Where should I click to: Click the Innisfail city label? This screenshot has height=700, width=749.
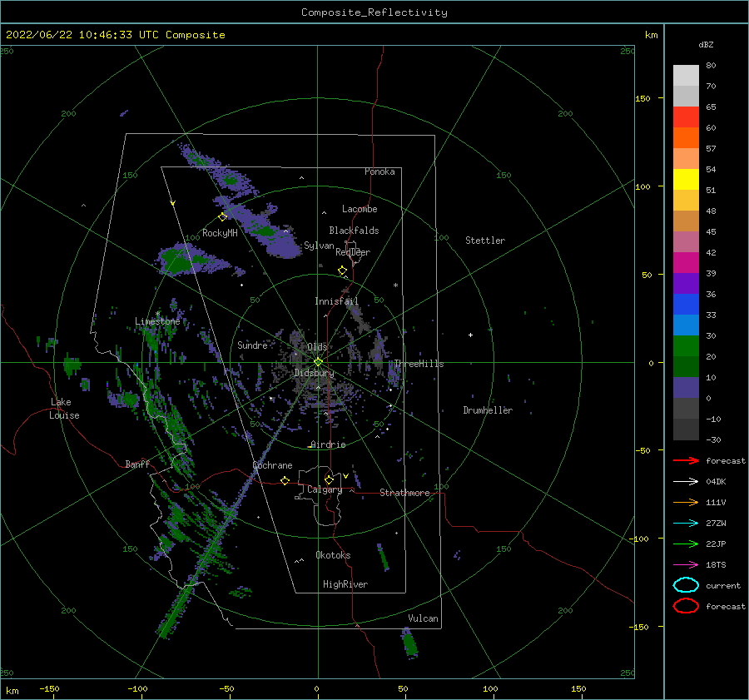click(336, 301)
